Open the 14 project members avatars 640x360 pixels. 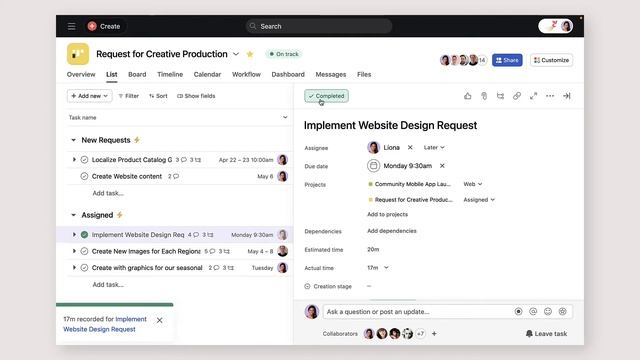(463, 60)
